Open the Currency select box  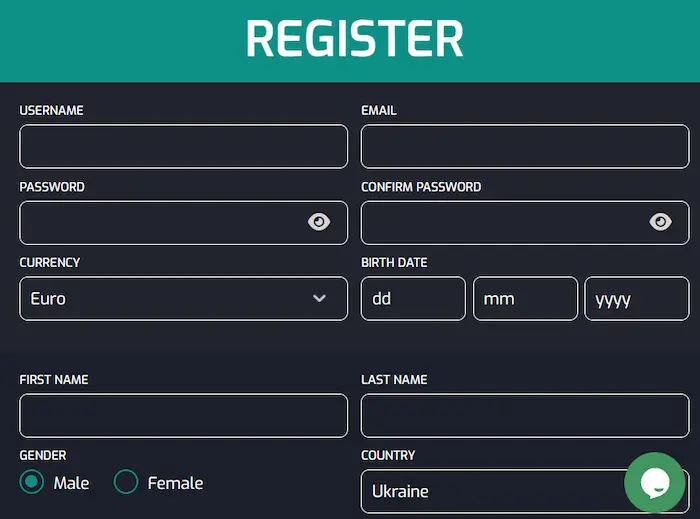pyautogui.click(x=183, y=299)
